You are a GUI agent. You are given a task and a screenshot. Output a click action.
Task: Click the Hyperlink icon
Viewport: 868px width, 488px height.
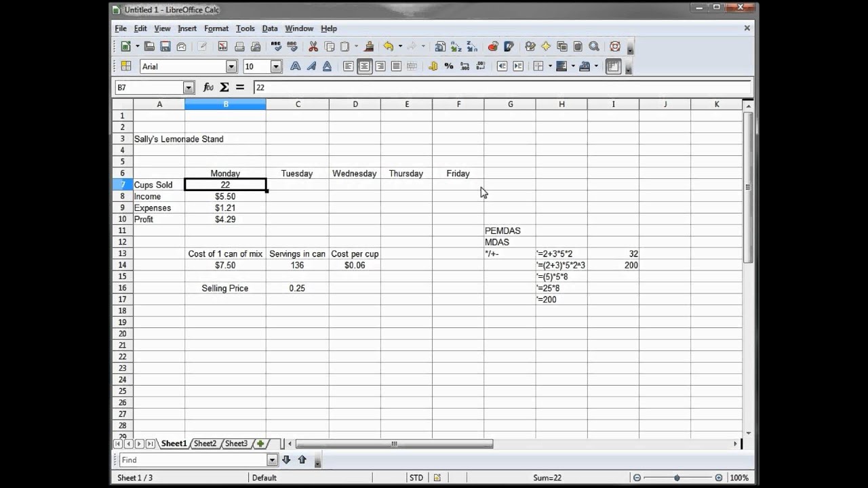tap(440, 47)
